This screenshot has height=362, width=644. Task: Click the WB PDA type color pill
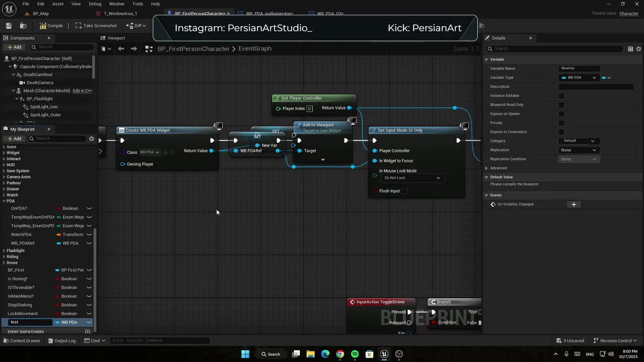(x=564, y=77)
